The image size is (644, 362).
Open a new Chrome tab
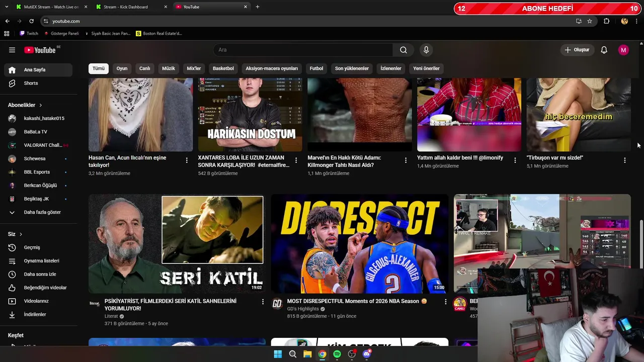(x=258, y=7)
